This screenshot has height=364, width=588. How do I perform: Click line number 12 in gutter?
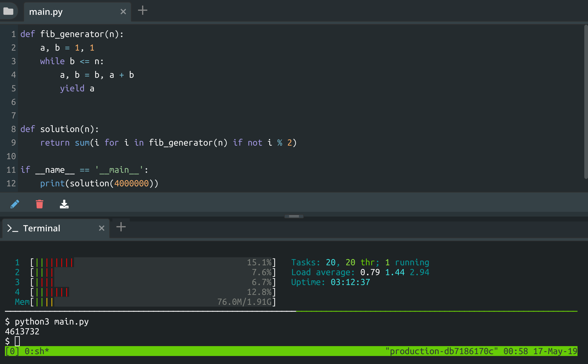tap(11, 183)
